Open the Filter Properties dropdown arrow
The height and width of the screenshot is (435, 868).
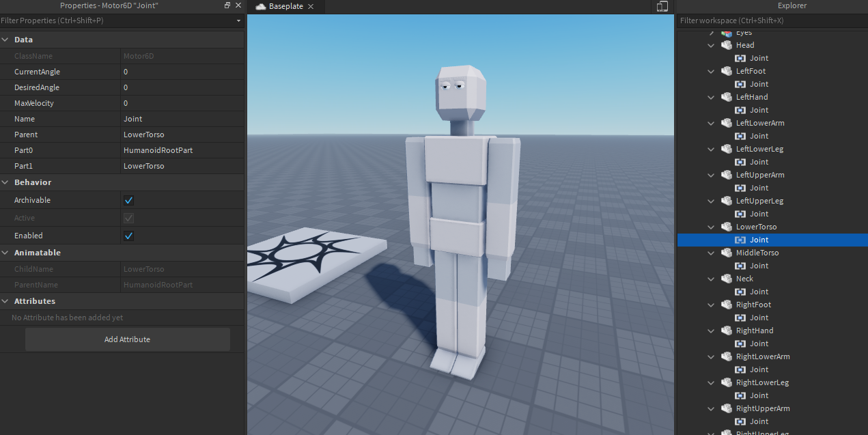[238, 20]
